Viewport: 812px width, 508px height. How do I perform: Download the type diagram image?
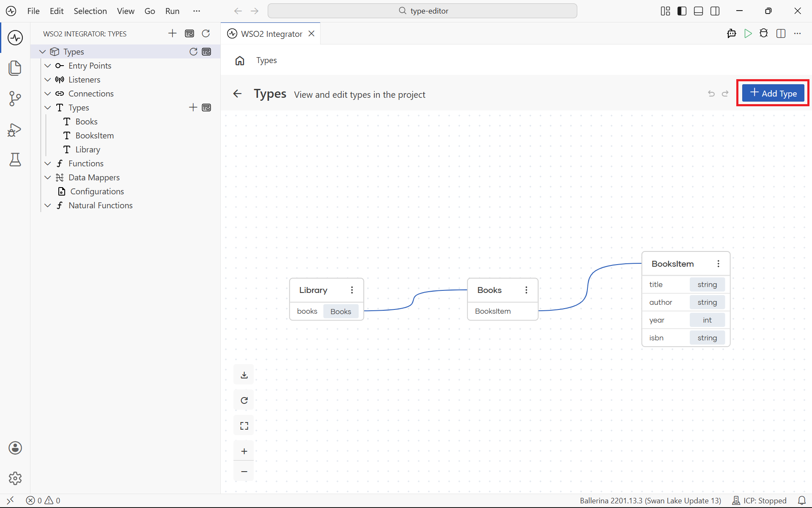[244, 375]
